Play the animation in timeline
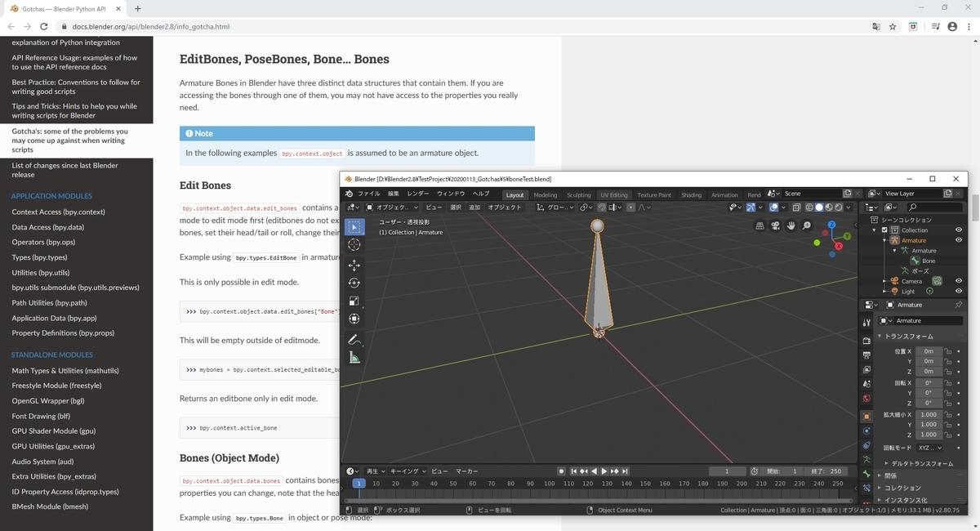The width and height of the screenshot is (980, 531). [604, 471]
